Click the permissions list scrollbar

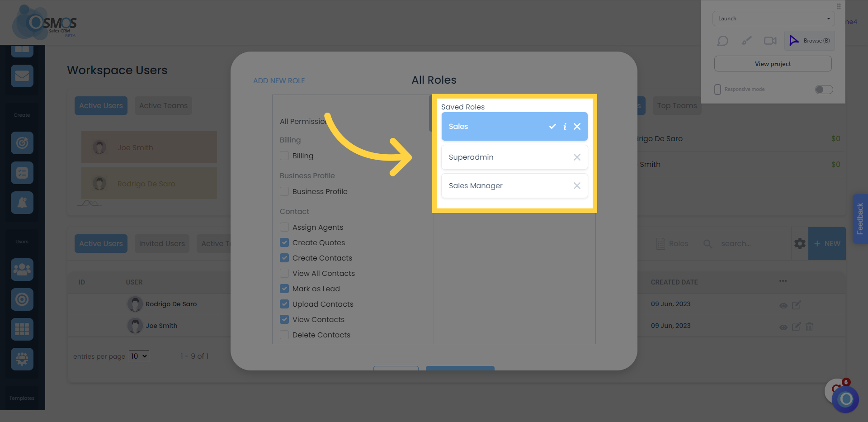point(431,114)
